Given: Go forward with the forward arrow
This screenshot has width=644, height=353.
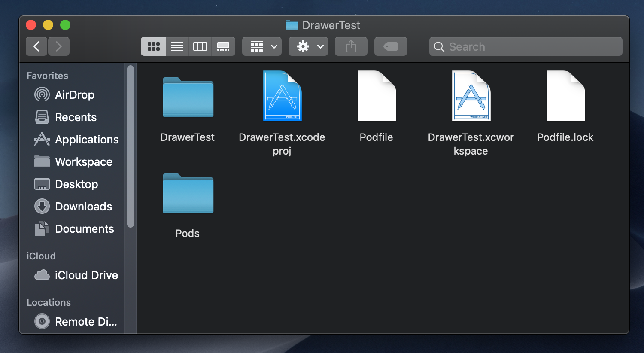Looking at the screenshot, I should pos(59,46).
